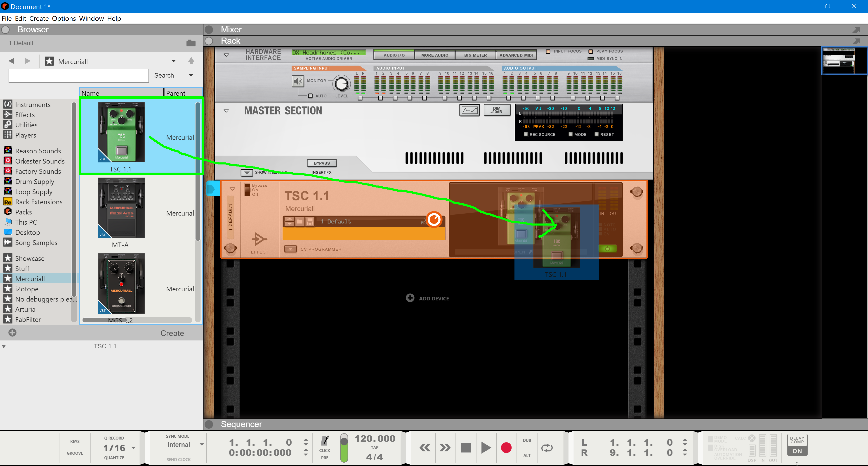The height and width of the screenshot is (466, 868).
Task: Open the Packs location
Action: click(x=23, y=212)
